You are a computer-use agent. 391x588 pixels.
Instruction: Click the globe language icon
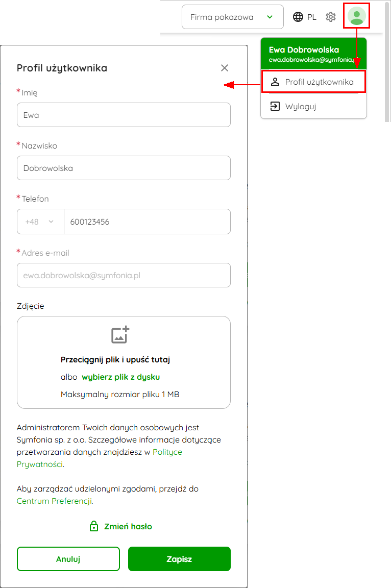coord(298,17)
